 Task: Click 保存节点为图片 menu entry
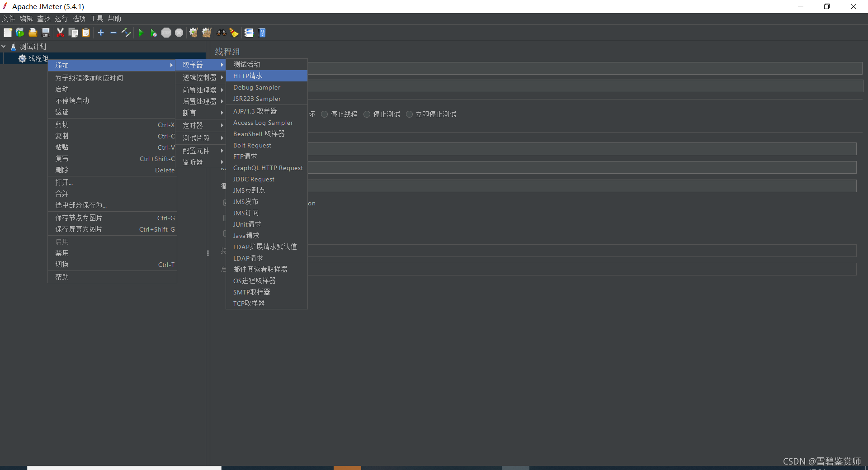[113, 218]
